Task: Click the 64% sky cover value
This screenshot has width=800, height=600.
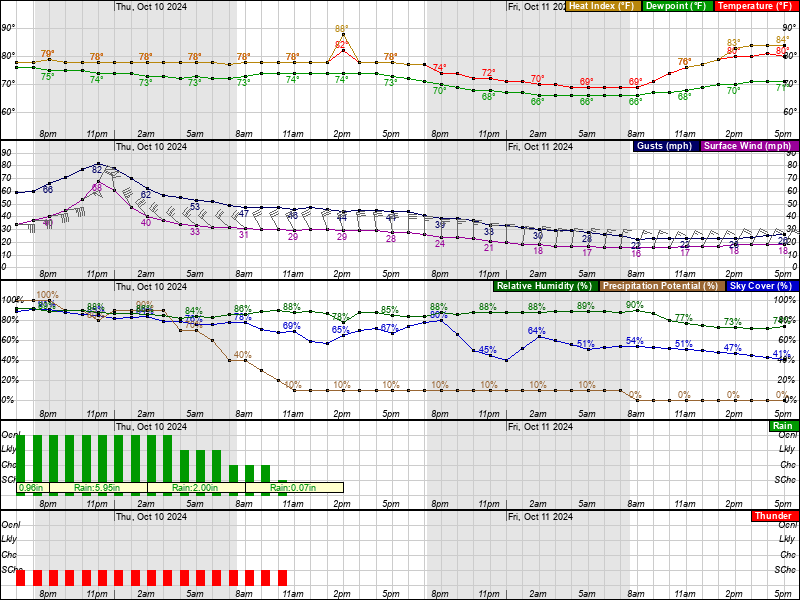Action: coord(537,331)
